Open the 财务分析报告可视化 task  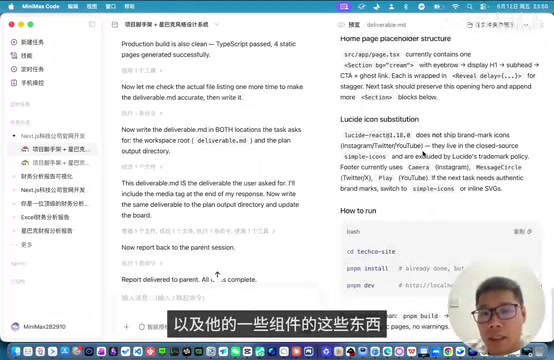click(x=46, y=176)
